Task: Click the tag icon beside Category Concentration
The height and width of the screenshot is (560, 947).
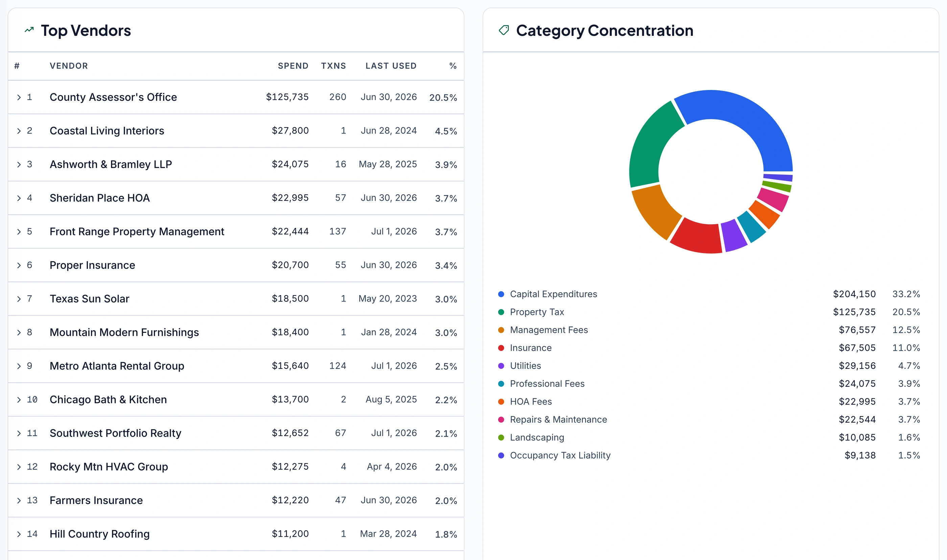Action: 504,30
